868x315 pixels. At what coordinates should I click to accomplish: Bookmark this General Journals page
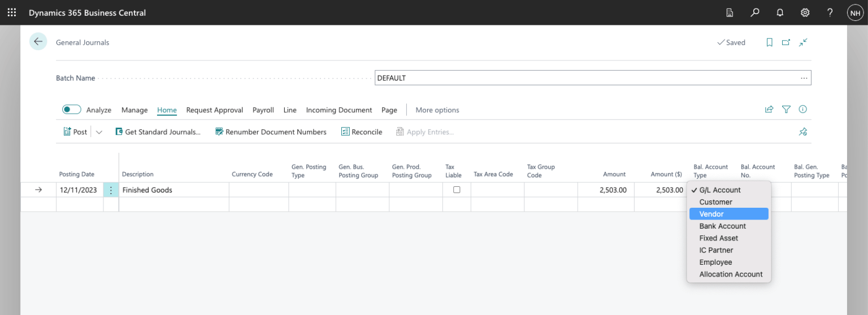click(x=769, y=42)
